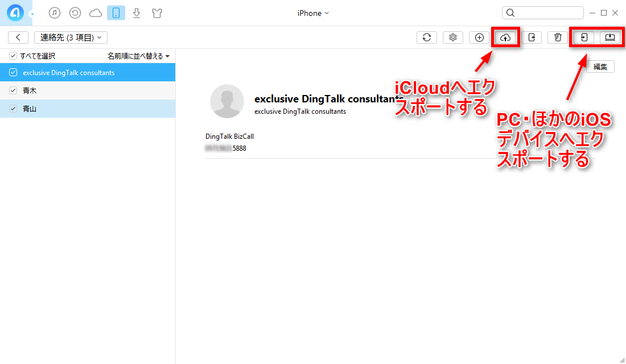Close the AnyTrans window
The width and height of the screenshot is (626, 364).
615,13
